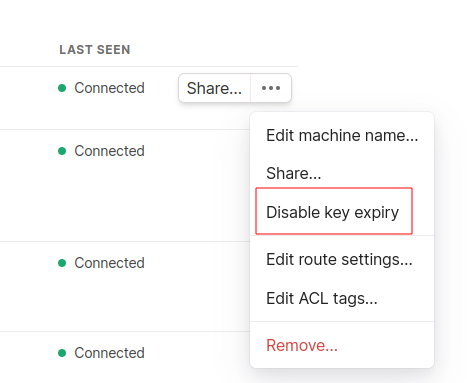
Task: Select Disable key expiry option
Action: pyautogui.click(x=334, y=211)
